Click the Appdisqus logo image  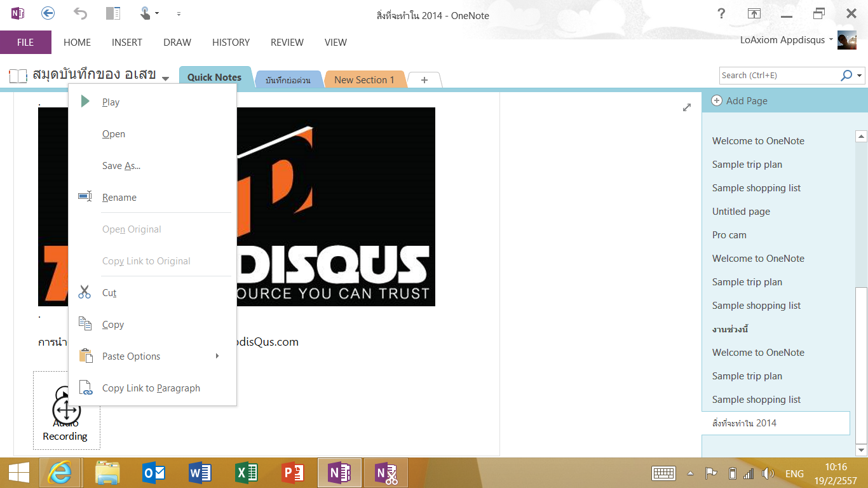[336, 207]
